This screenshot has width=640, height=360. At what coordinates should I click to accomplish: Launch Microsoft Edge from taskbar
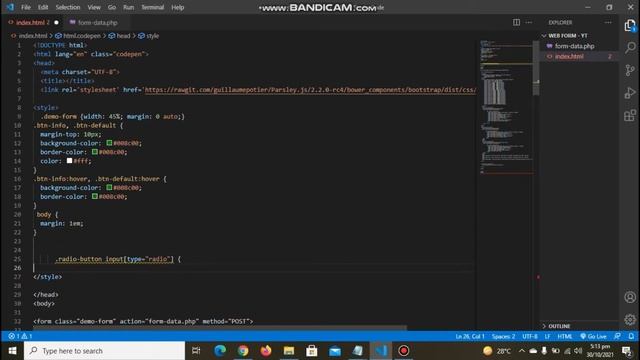[220, 351]
